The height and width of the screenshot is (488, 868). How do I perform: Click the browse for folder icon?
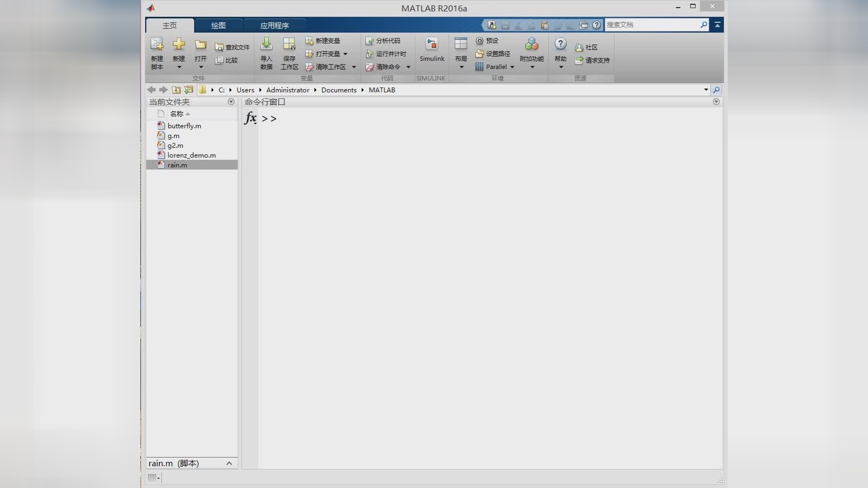[189, 90]
